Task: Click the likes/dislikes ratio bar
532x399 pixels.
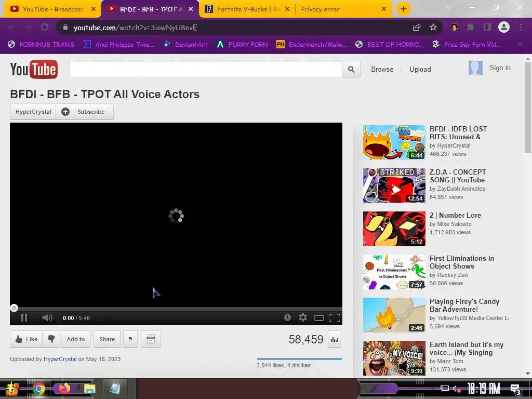Action: pos(299,358)
